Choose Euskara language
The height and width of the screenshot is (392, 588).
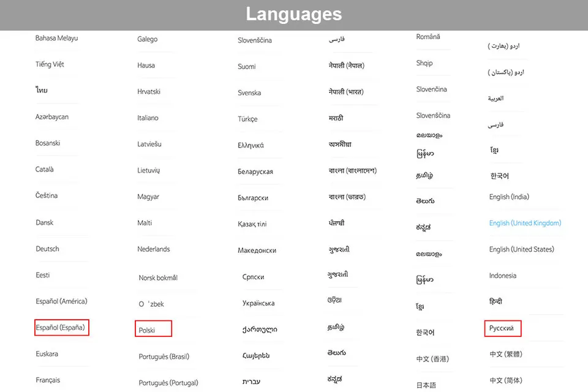47,354
